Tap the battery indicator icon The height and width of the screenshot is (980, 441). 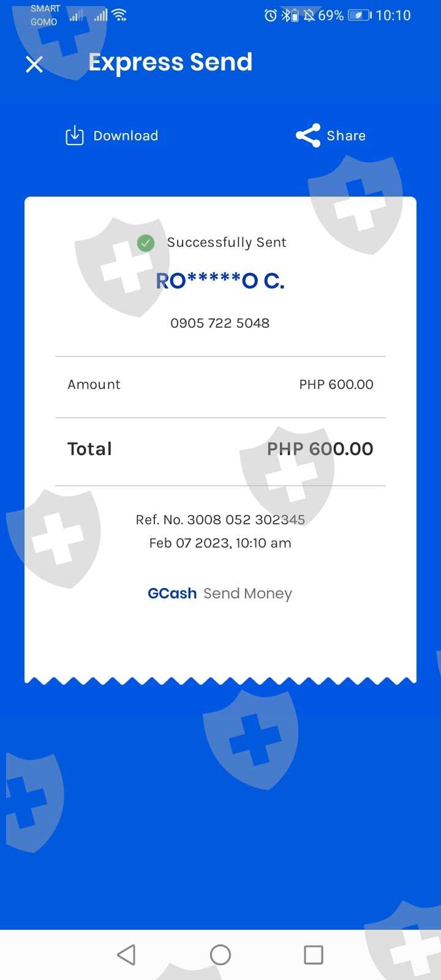pyautogui.click(x=360, y=15)
